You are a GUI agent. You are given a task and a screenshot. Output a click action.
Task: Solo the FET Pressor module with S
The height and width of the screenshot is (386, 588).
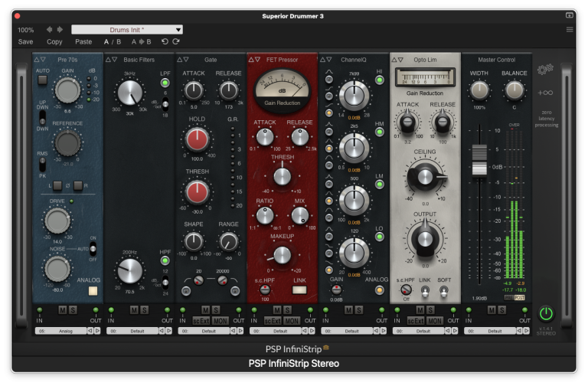287,310
